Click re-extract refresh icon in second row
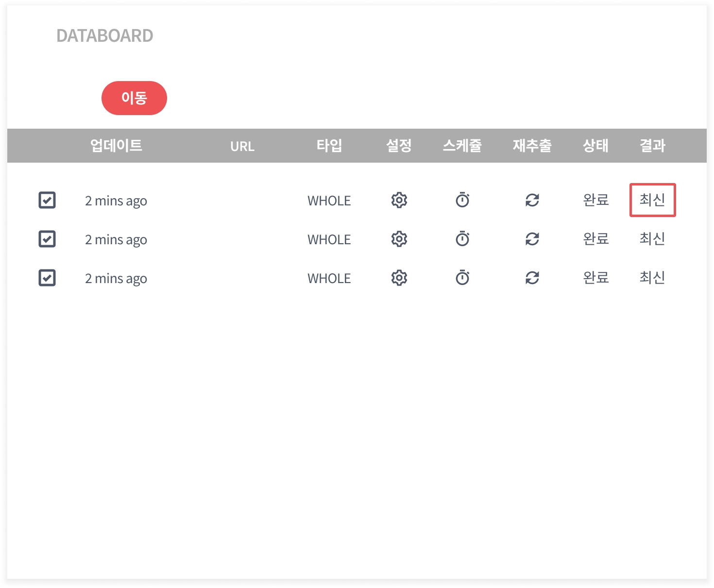This screenshot has width=714, height=588. click(x=532, y=239)
